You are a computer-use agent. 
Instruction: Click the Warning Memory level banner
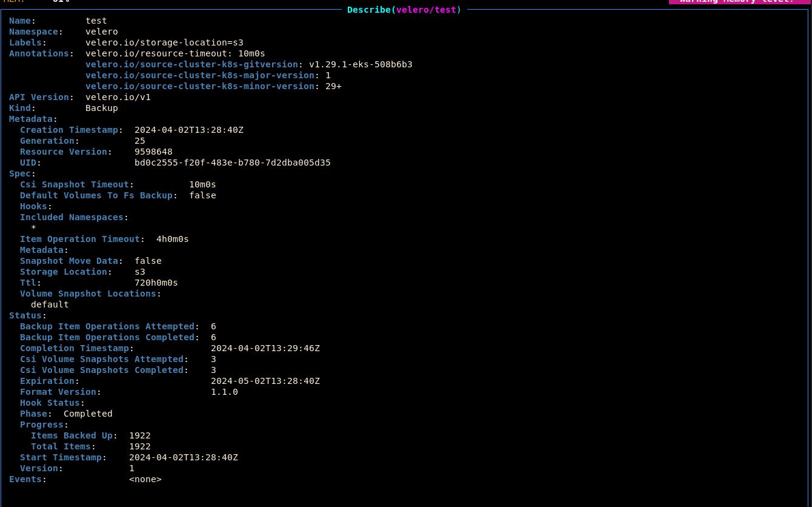click(740, 2)
